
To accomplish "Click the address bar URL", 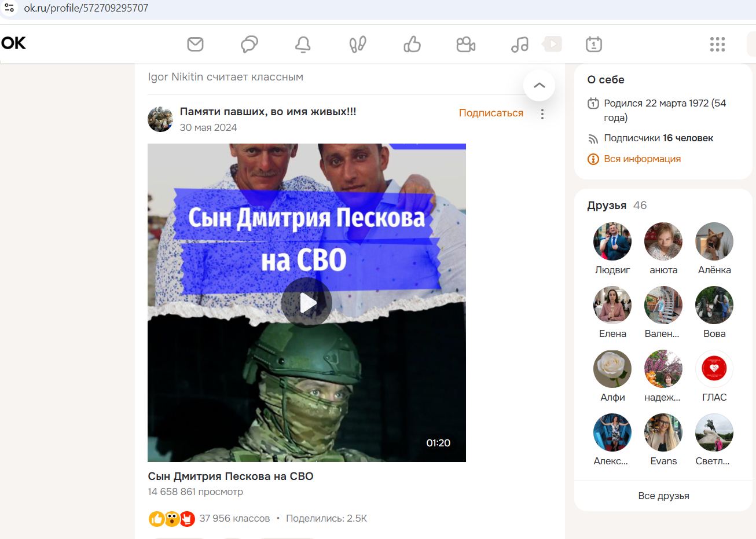I will click(86, 8).
